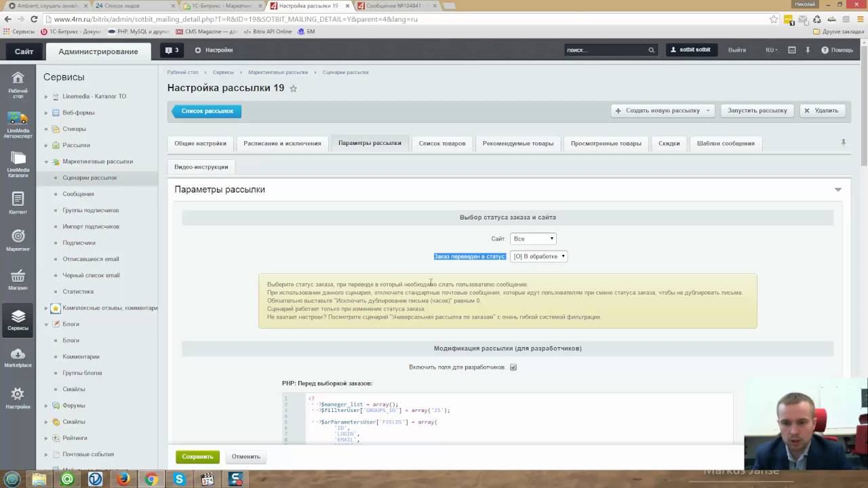Open Маркетинг section in sidebar
The height and width of the screenshot is (488, 868).
click(18, 241)
